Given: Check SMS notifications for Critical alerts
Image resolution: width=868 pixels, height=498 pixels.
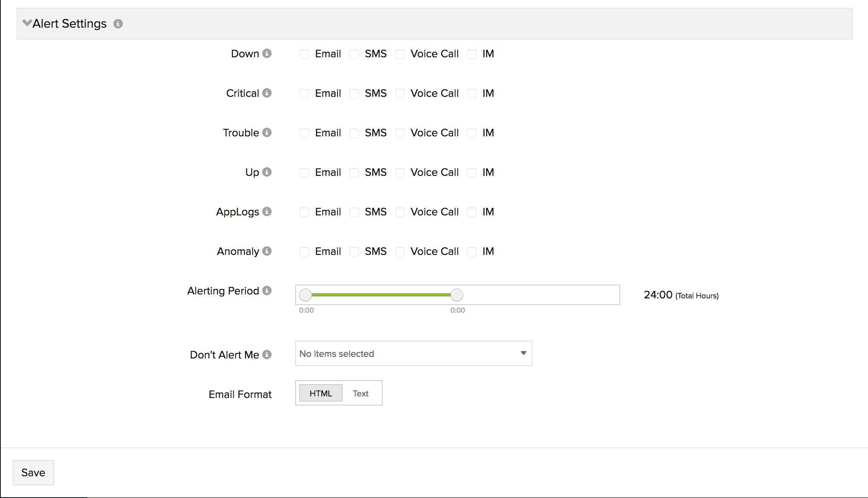Looking at the screenshot, I should (x=354, y=94).
